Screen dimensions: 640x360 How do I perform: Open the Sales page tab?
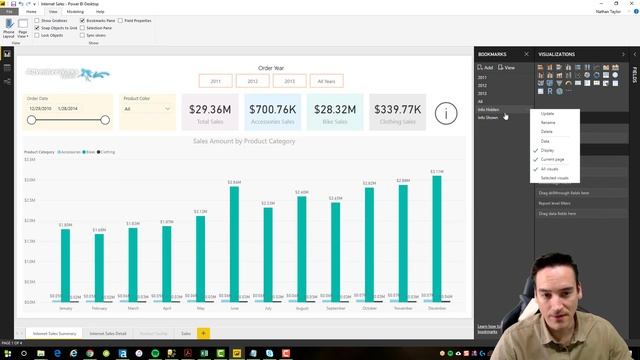coord(186,333)
